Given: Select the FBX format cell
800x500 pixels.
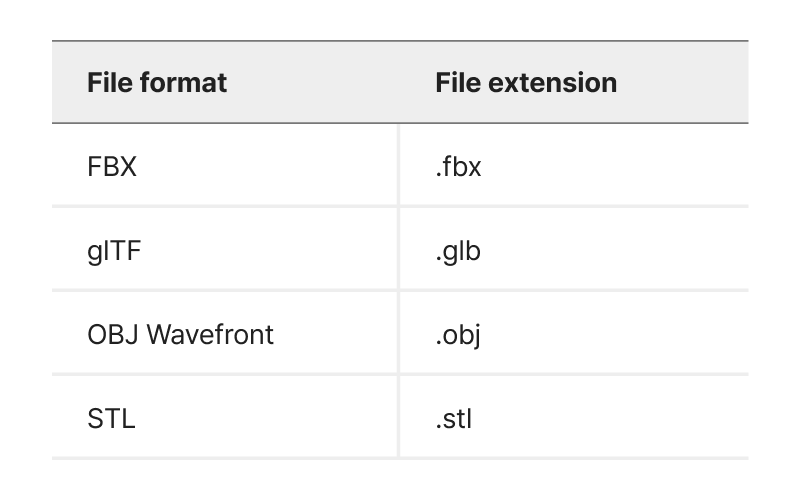Looking at the screenshot, I should tap(112, 166).
